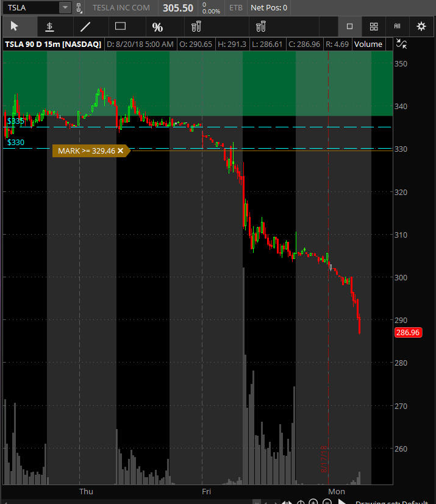The height and width of the screenshot is (504, 436).
Task: Select the pointer cursor tool
Action: pyautogui.click(x=14, y=26)
